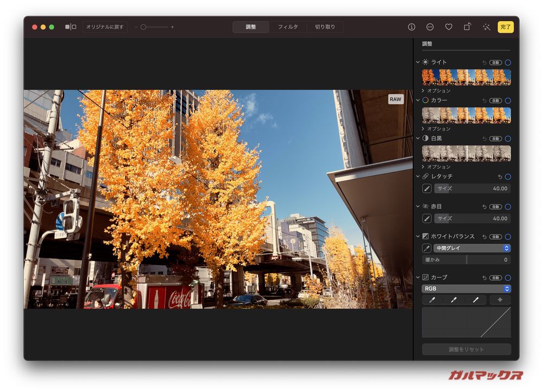Open the RGB channel dropdown
Screen dimensions: 543x392
[466, 289]
